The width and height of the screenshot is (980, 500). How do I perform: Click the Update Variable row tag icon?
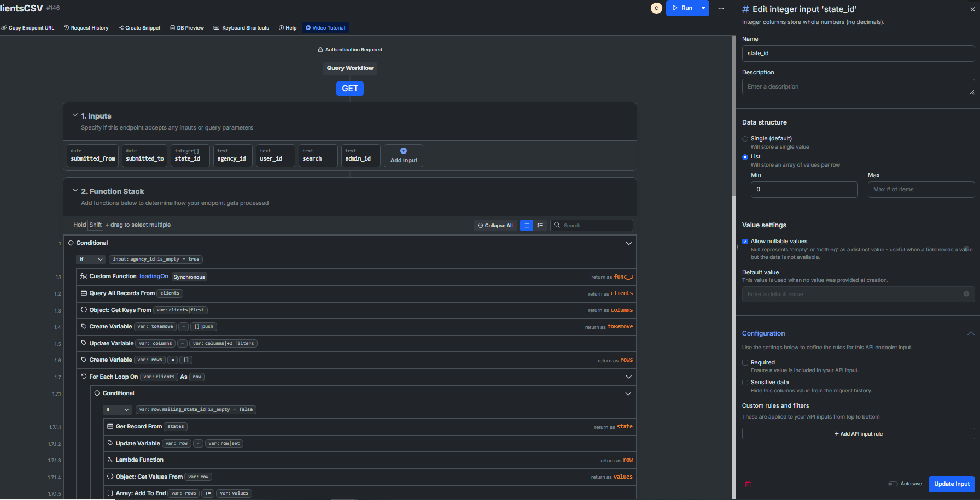click(110, 443)
